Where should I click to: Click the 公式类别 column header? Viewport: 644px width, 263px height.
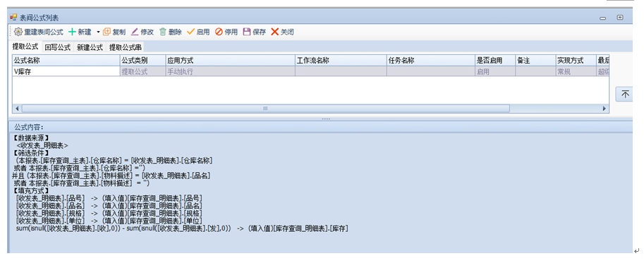(x=142, y=61)
